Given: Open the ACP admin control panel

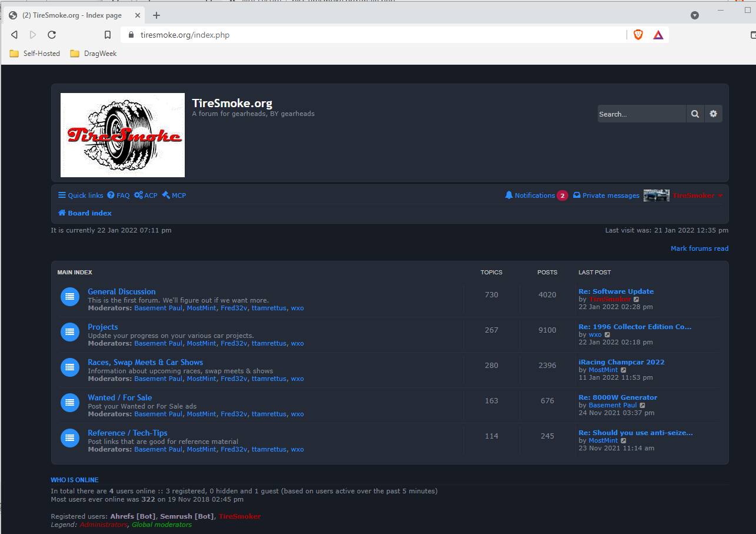Looking at the screenshot, I should (x=146, y=195).
